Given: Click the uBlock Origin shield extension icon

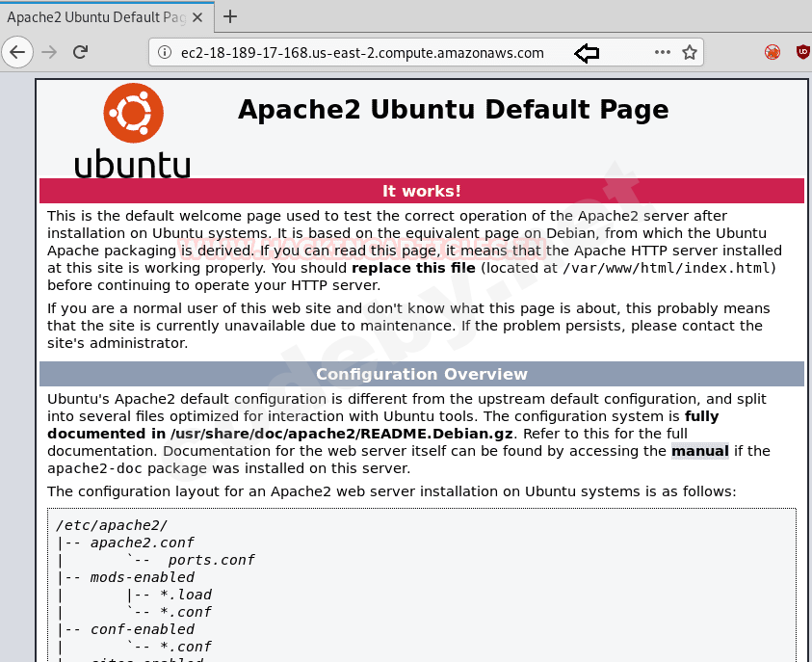Looking at the screenshot, I should pos(803,52).
